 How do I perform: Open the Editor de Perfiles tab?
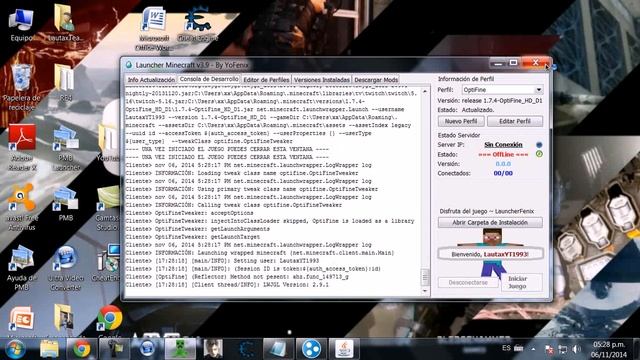[x=266, y=80]
